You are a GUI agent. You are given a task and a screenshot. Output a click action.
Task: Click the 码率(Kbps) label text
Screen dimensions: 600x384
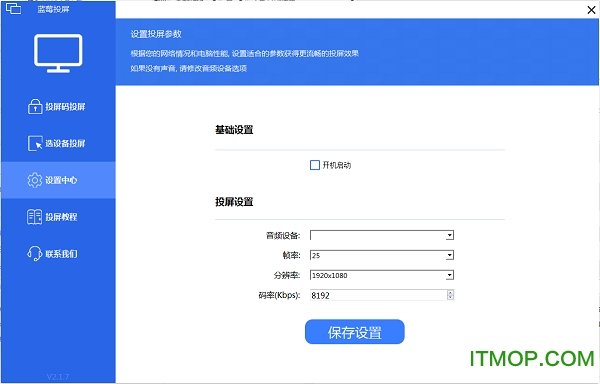[x=279, y=295]
